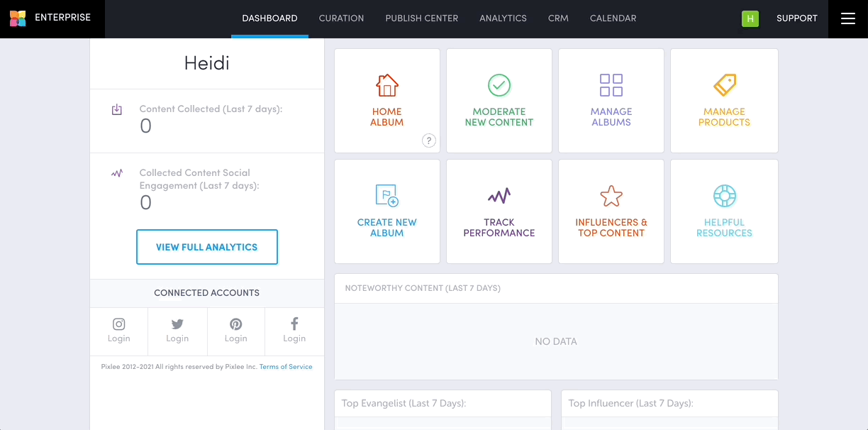The width and height of the screenshot is (868, 430).
Task: Select the Manage Albums grid icon
Action: click(611, 84)
